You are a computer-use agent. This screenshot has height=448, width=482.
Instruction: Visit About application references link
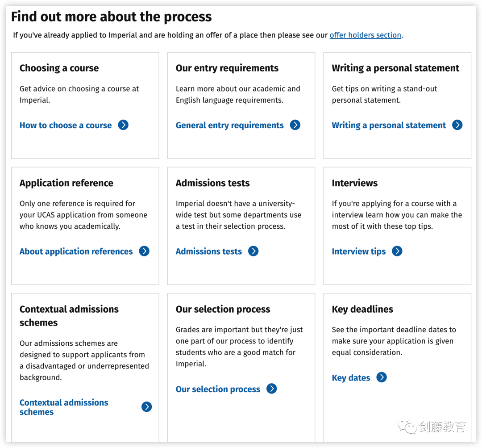(x=76, y=251)
